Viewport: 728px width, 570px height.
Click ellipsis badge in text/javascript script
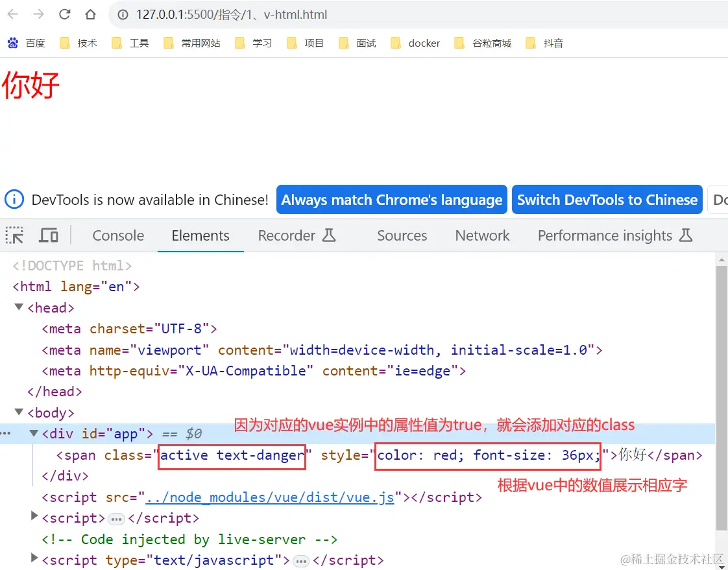pos(301,561)
